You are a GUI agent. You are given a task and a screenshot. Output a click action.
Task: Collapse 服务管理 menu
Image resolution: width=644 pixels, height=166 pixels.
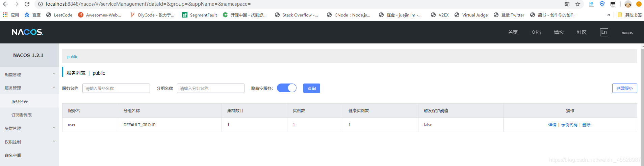click(x=29, y=88)
